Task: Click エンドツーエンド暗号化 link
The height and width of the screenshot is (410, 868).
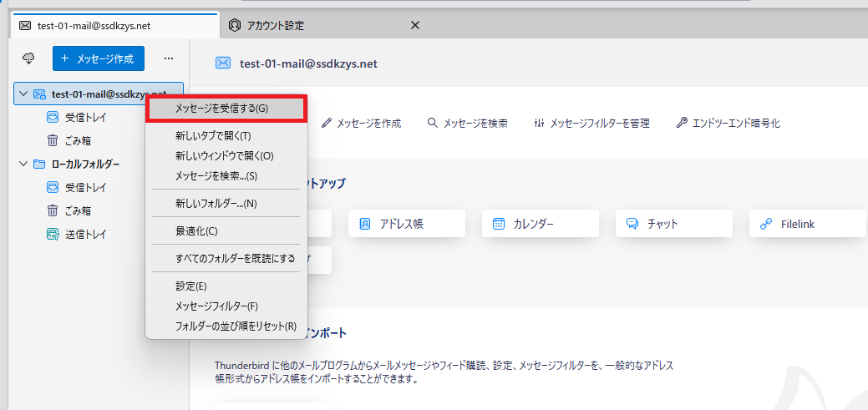Action: click(x=728, y=124)
